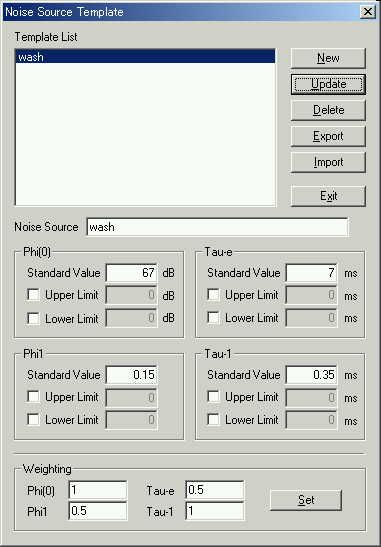The height and width of the screenshot is (547, 381).
Task: Focus the Tau-e Standard Value field
Action: (x=311, y=273)
